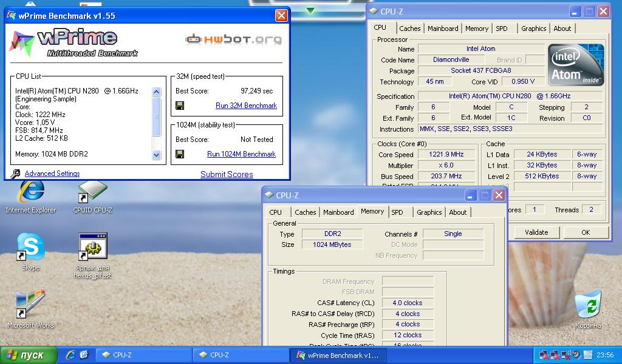Click the Cycle Time value 12 clocks

[408, 335]
